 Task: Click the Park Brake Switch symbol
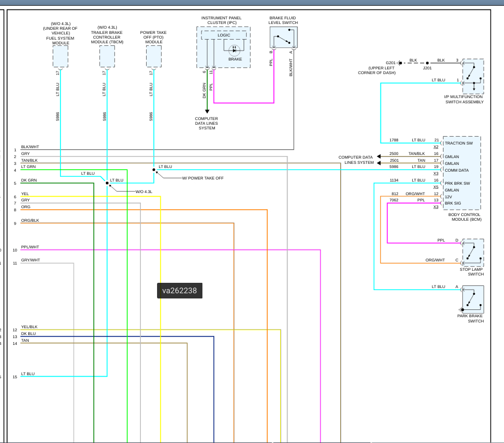click(x=473, y=299)
